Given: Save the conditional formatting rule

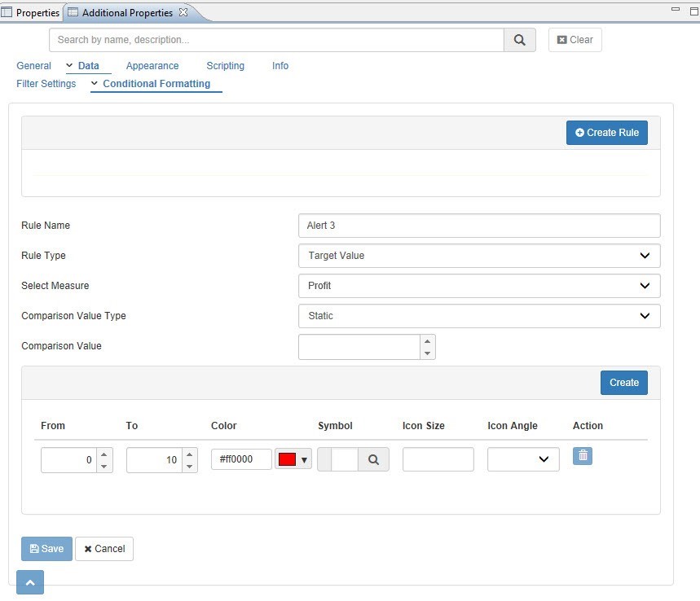Looking at the screenshot, I should (46, 549).
